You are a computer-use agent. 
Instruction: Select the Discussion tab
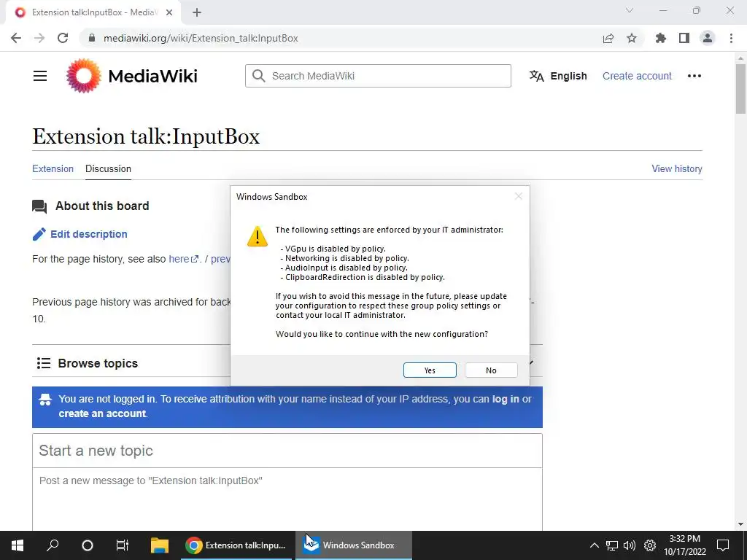tap(108, 168)
